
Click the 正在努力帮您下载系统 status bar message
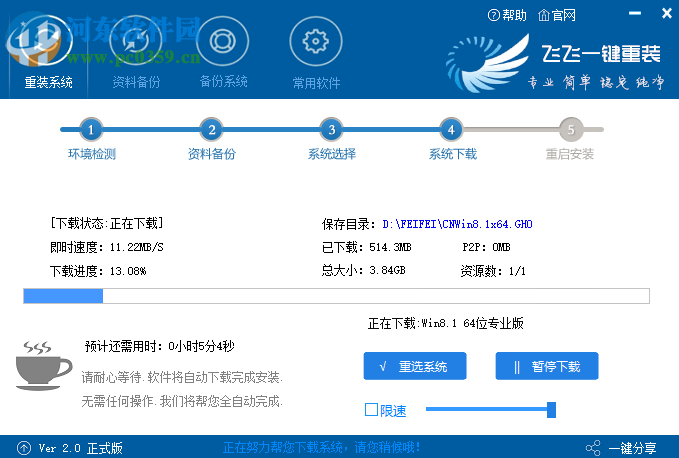[321, 447]
